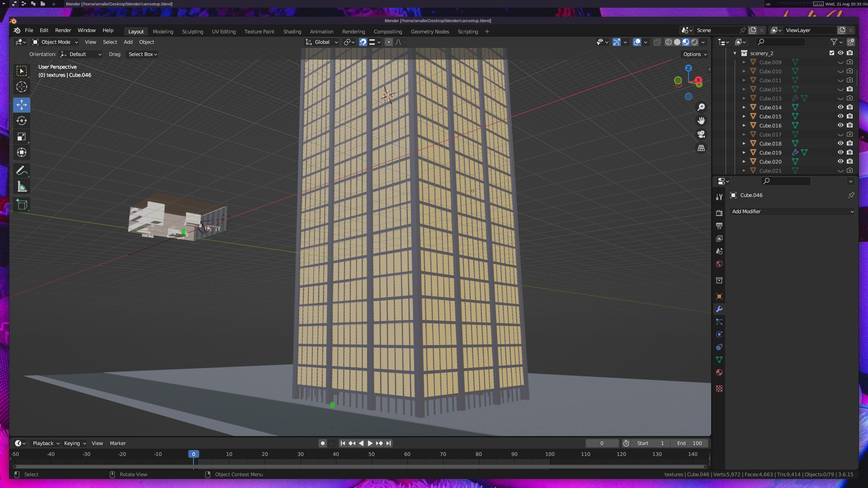The image size is (868, 488).
Task: Click the End frame field
Action: click(x=689, y=443)
